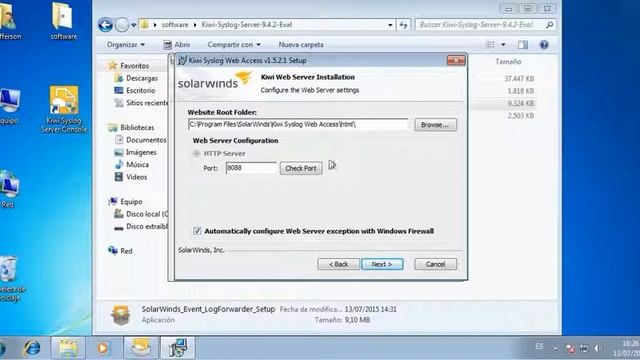This screenshot has width=640, height=360.
Task: Toggle automatic Windows Firewall exception checkbox
Action: 197,231
